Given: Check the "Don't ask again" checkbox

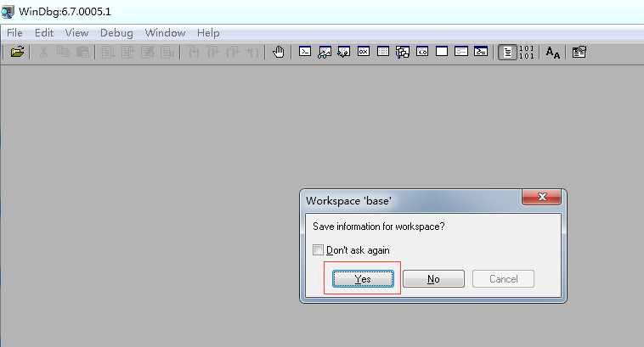Looking at the screenshot, I should (x=319, y=250).
